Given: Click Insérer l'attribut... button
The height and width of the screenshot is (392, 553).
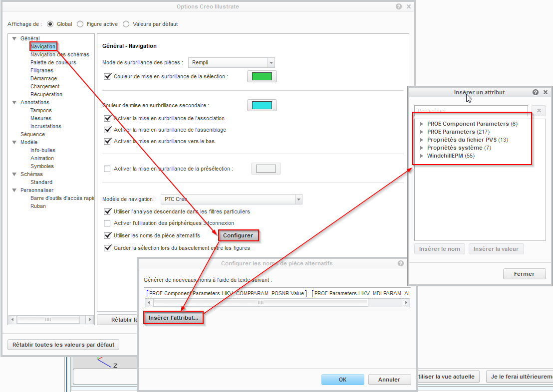Looking at the screenshot, I should pyautogui.click(x=173, y=318).
